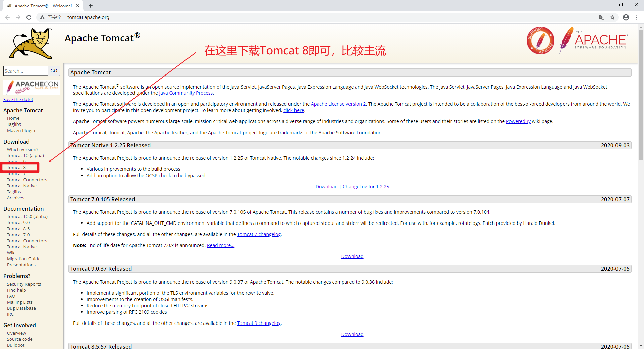Open the IRC link
644x349 pixels.
(x=10, y=314)
